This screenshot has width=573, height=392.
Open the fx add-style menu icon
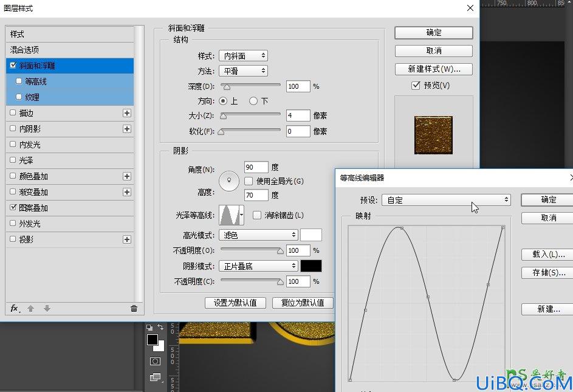pyautogui.click(x=15, y=309)
